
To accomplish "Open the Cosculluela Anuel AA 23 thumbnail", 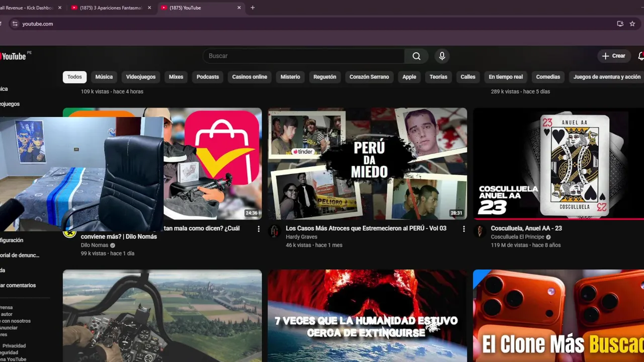I will pyautogui.click(x=558, y=163).
